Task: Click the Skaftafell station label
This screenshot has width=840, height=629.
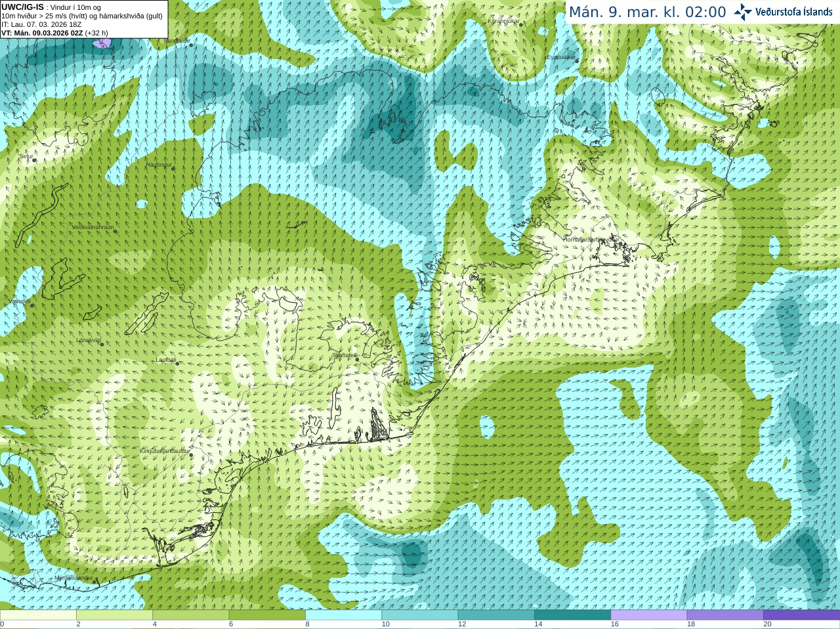Action: (343, 355)
